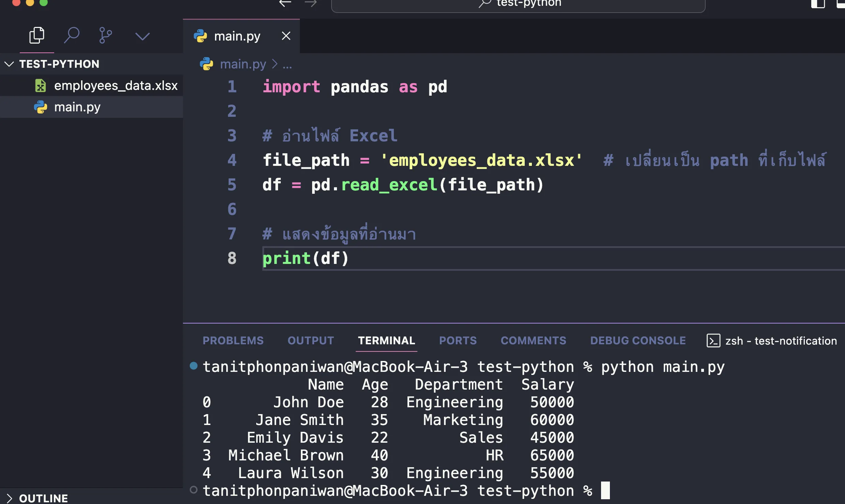Click line number 1 in the gutter
Screen dimensions: 845x504
pyautogui.click(x=232, y=86)
